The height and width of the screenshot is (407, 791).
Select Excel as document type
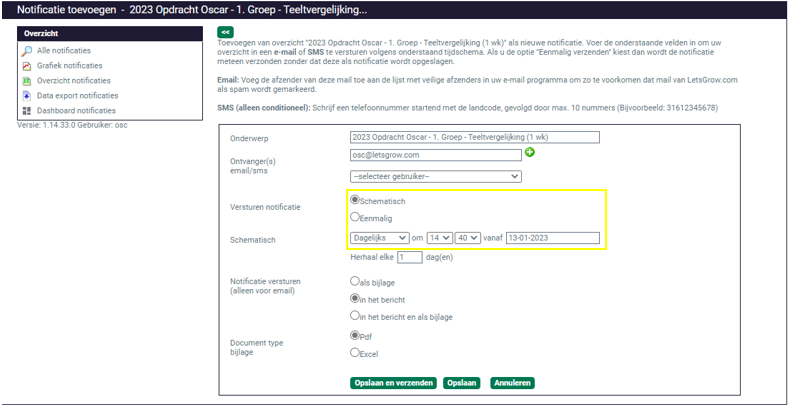click(x=355, y=353)
